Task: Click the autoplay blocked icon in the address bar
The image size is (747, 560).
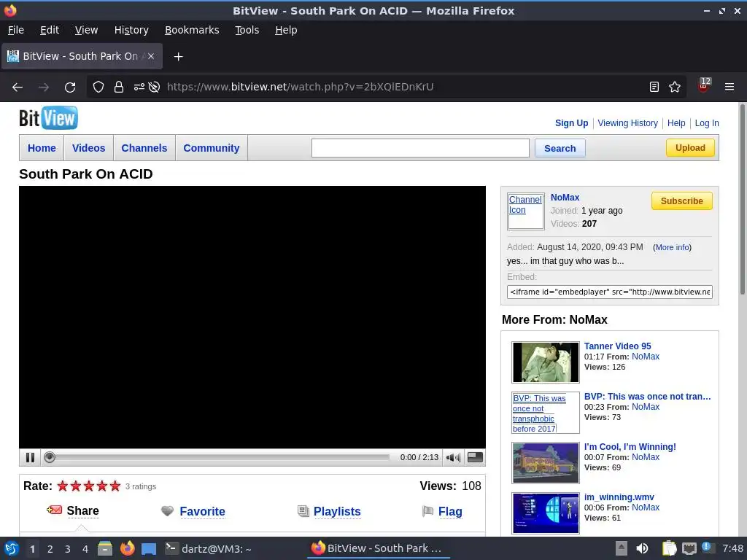Action: pos(154,87)
